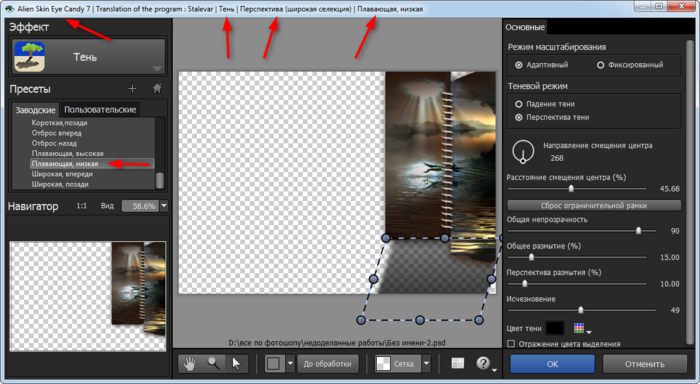Viewport: 700px width, 384px height.
Task: Click Сброс ограничительной рамки button
Action: 594,206
